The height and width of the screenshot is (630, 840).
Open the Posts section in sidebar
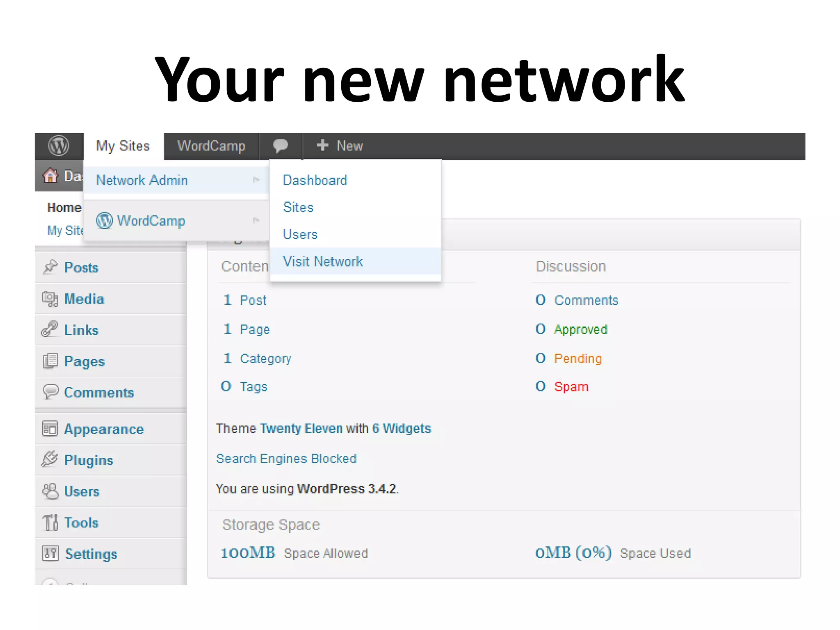[81, 267]
